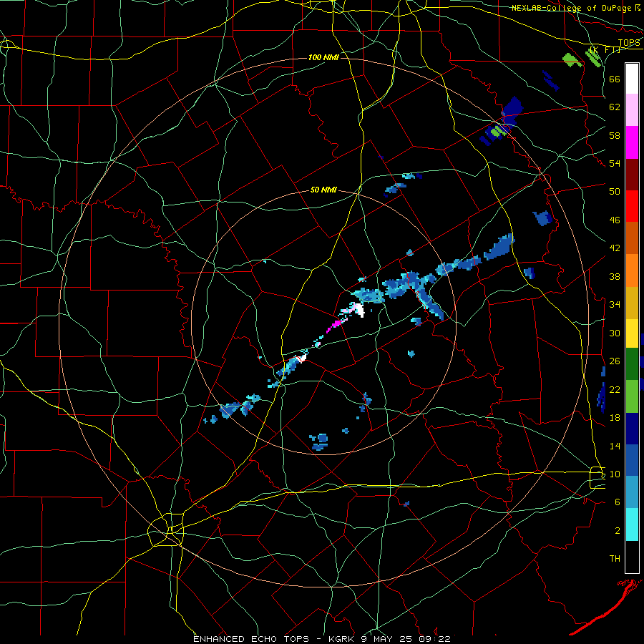
Task: Pick the orange 42 kft legend swatch
Action: (x=632, y=270)
